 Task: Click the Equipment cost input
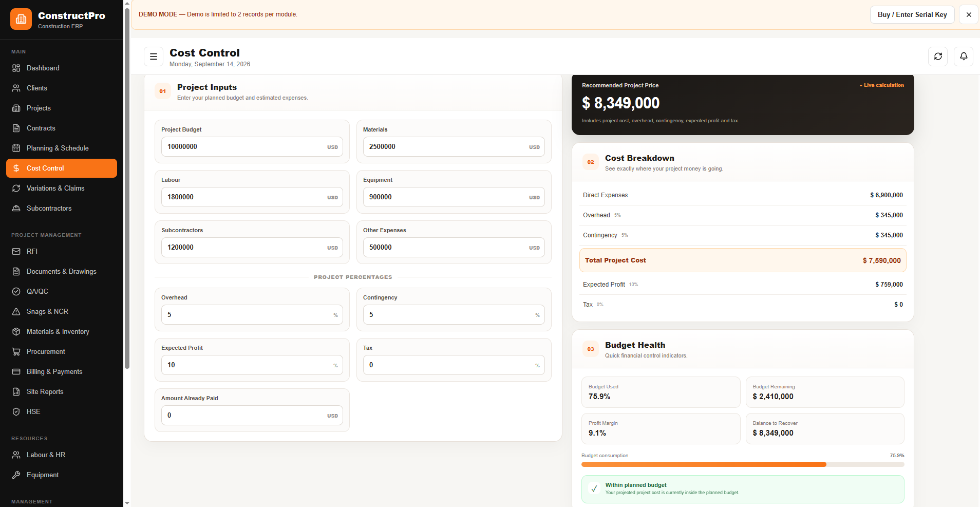click(454, 197)
